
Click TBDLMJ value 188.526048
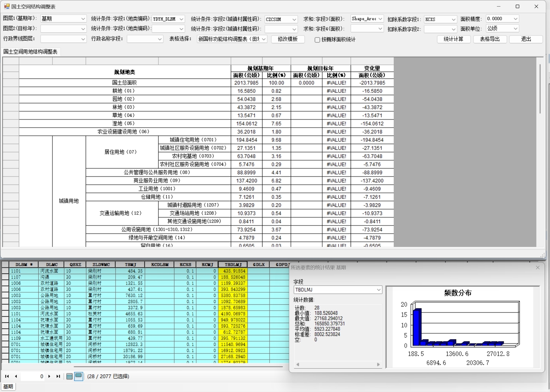[x=233, y=277]
